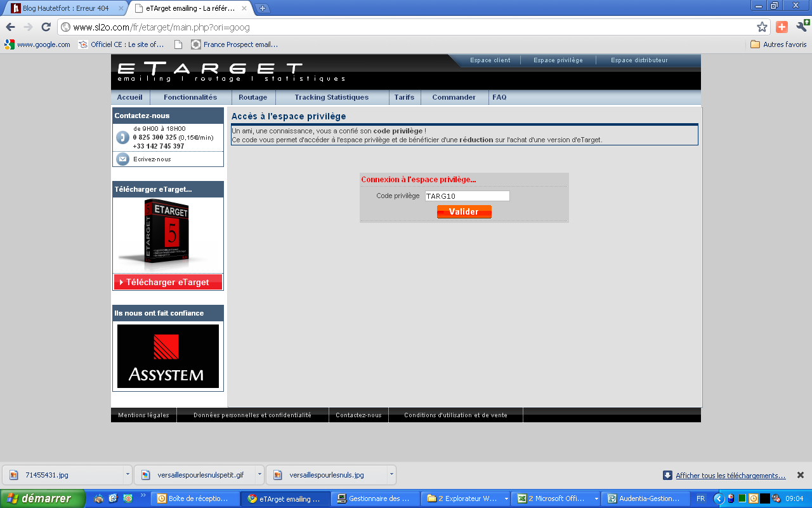Screen dimensions: 812x508
Task: Close the downloads bar
Action: 800,475
